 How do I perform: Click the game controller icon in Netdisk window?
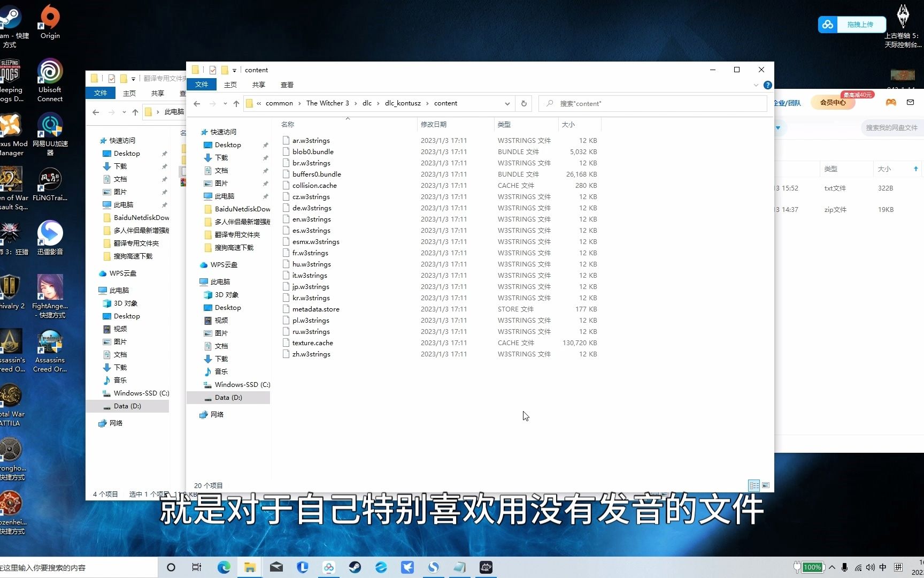(x=891, y=102)
